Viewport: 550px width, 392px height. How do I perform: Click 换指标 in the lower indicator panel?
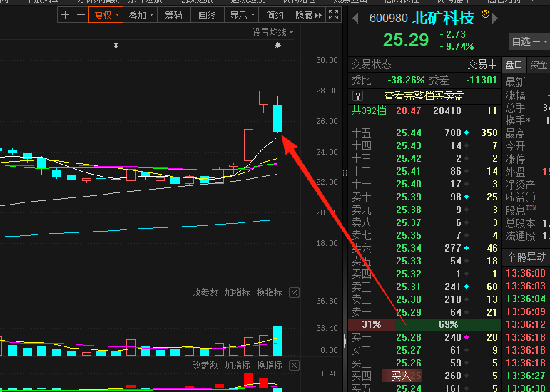tap(270, 366)
